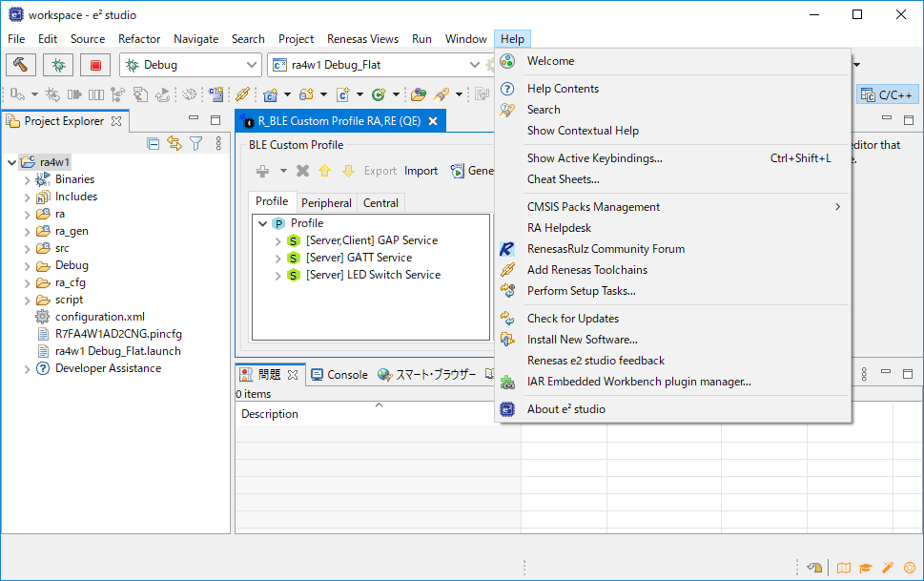This screenshot has height=581, width=924.
Task: Click the red Stop button
Action: [x=95, y=65]
